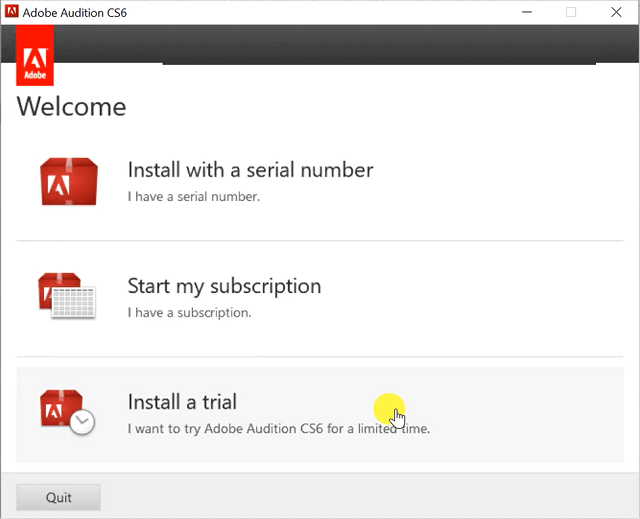640x519 pixels.
Task: Click the subscription box icon with calendar
Action: point(66,297)
